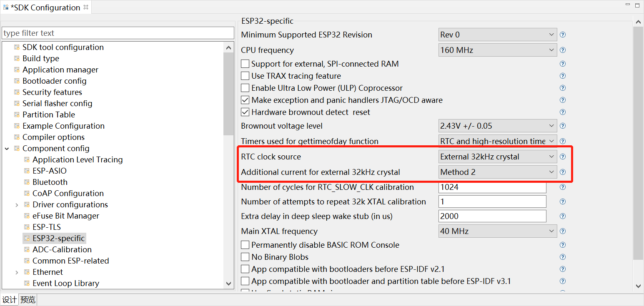Viewport: 644px width, 306px height.
Task: Click help icon beside Minimum Supported ESP32 Revision
Action: click(563, 35)
